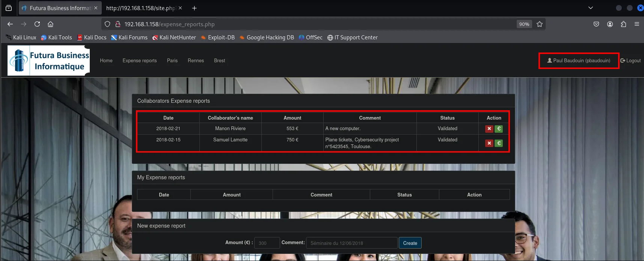This screenshot has width=644, height=261.
Task: Reload the current page
Action: point(37,24)
